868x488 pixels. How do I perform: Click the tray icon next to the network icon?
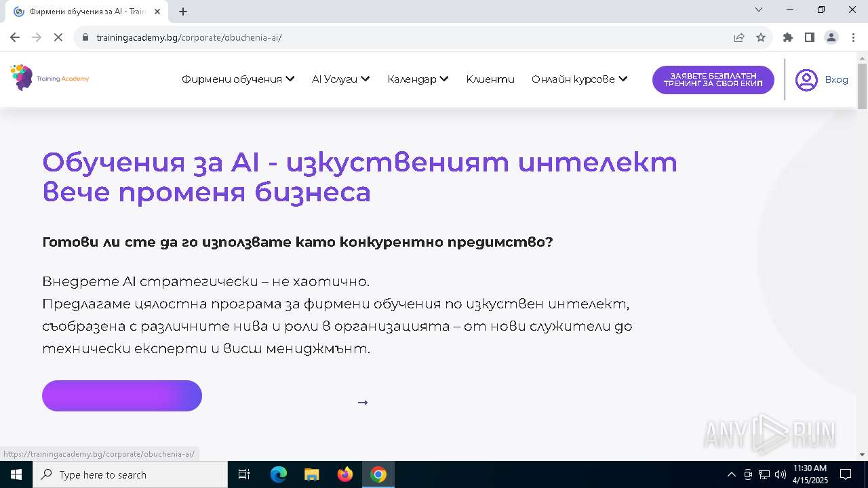pos(748,474)
